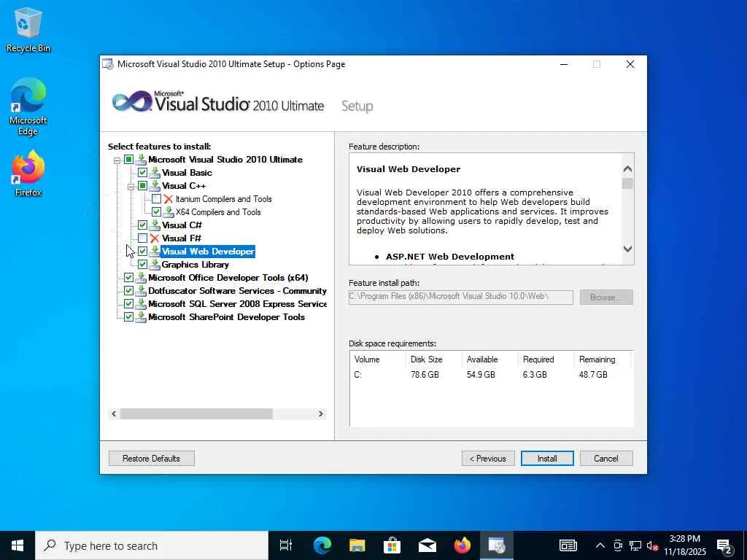
Task: Uncheck the Visual Web Developer checkbox
Action: click(x=142, y=252)
